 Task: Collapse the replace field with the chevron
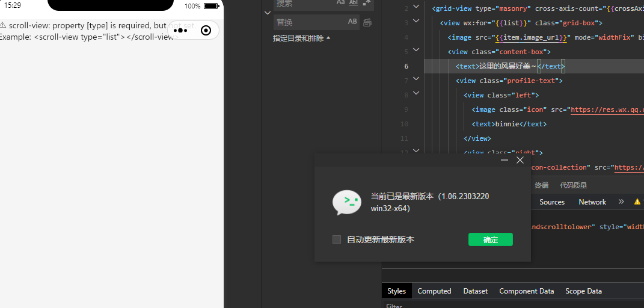(268, 13)
